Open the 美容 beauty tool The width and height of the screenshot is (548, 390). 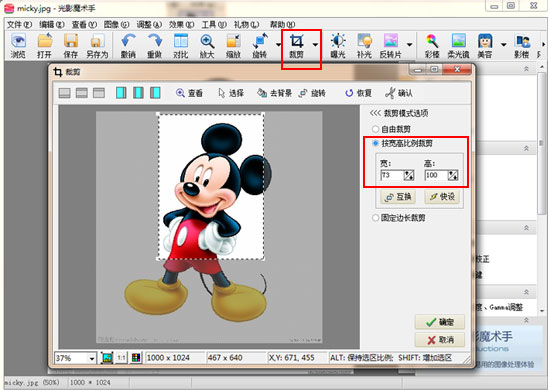pos(485,46)
